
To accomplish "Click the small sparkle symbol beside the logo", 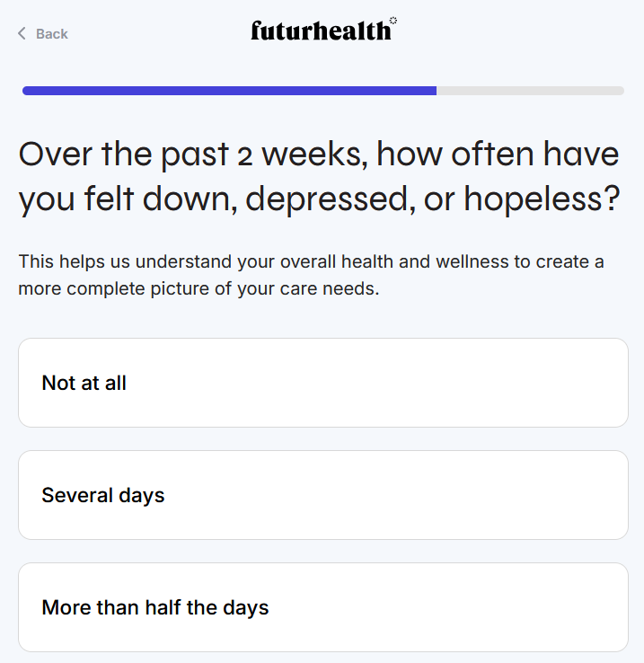I will pyautogui.click(x=393, y=20).
